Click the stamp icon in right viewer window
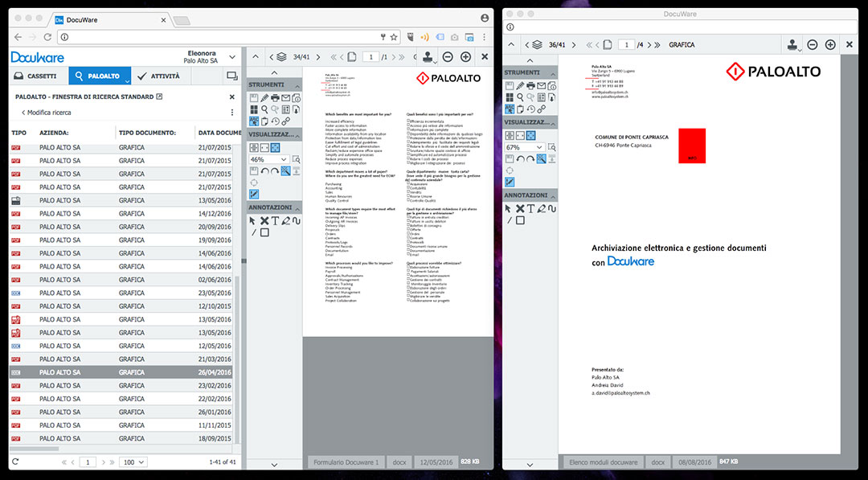This screenshot has height=480, width=868. click(792, 45)
